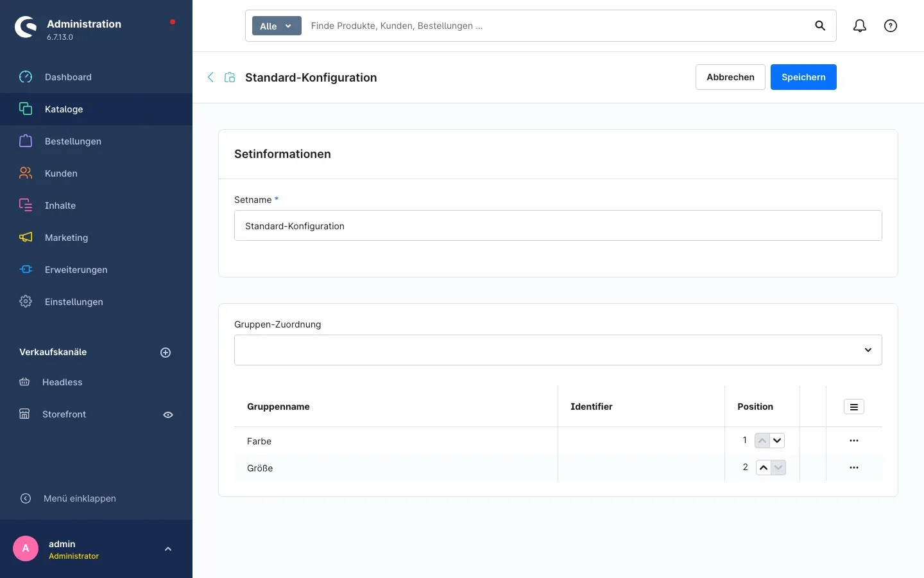924x578 pixels.
Task: Open the help question mark icon
Action: [891, 26]
